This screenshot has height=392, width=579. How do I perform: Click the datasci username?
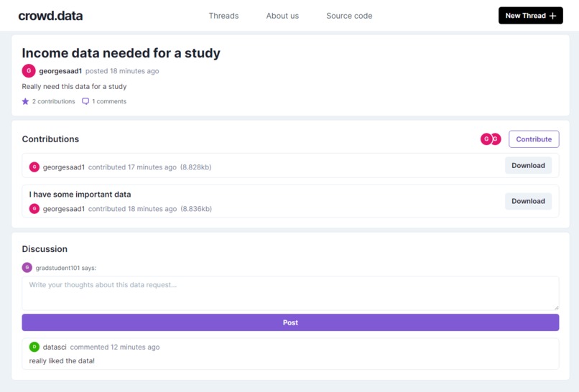coord(55,347)
